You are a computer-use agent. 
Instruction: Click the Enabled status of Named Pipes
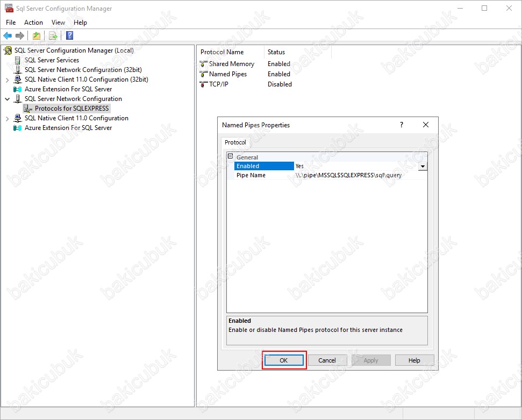[x=279, y=74]
